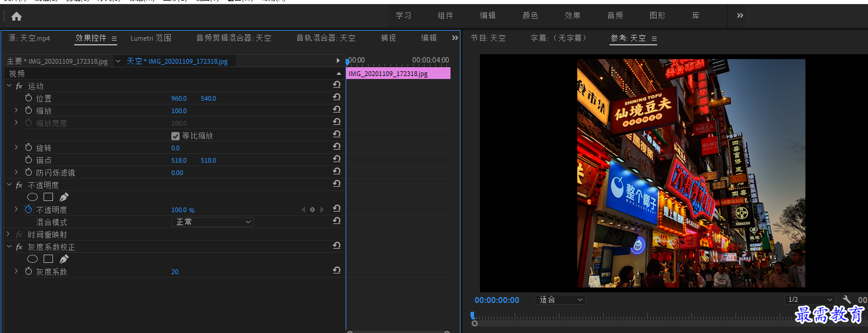Toggle timeline view arrow beside clip name

pos(338,61)
